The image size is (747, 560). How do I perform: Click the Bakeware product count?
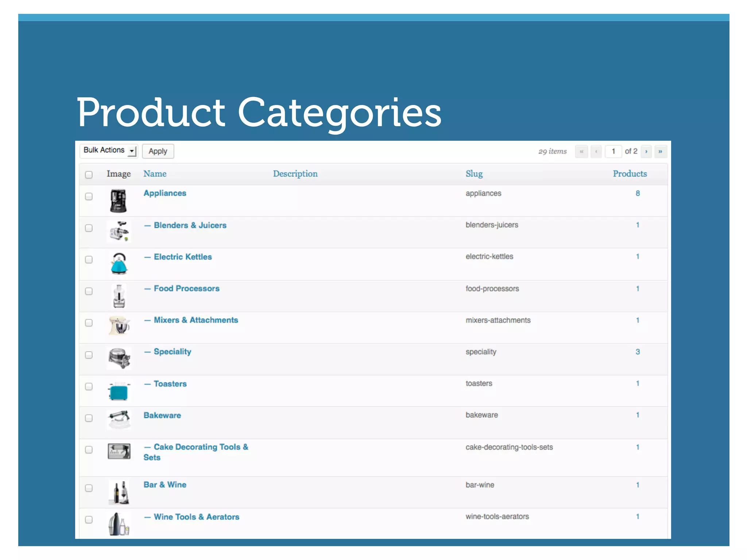[638, 415]
